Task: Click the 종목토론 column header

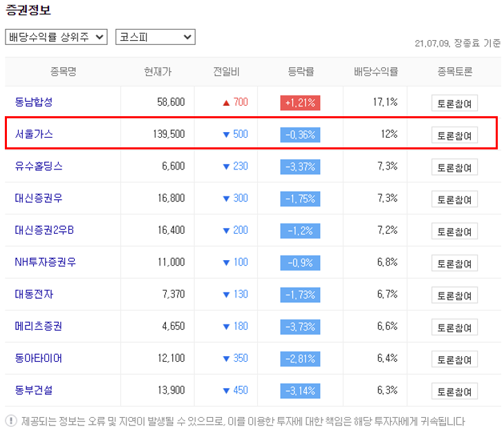Action: (455, 71)
